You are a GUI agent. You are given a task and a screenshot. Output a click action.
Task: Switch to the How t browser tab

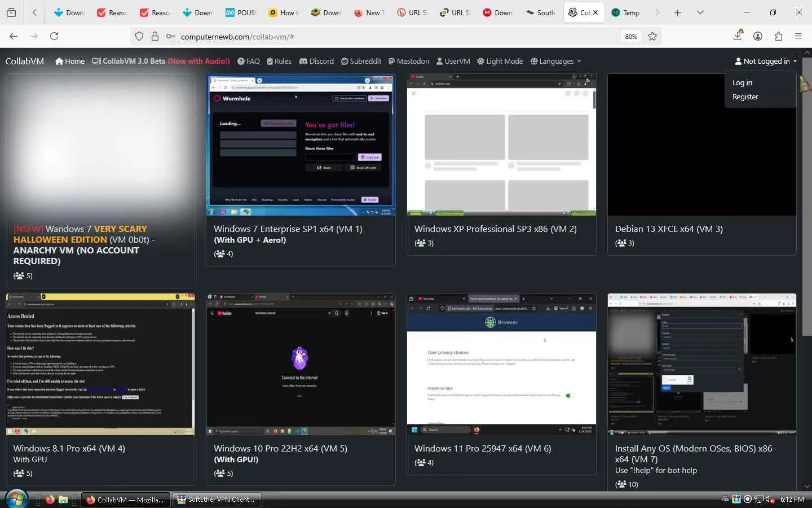pyautogui.click(x=284, y=12)
